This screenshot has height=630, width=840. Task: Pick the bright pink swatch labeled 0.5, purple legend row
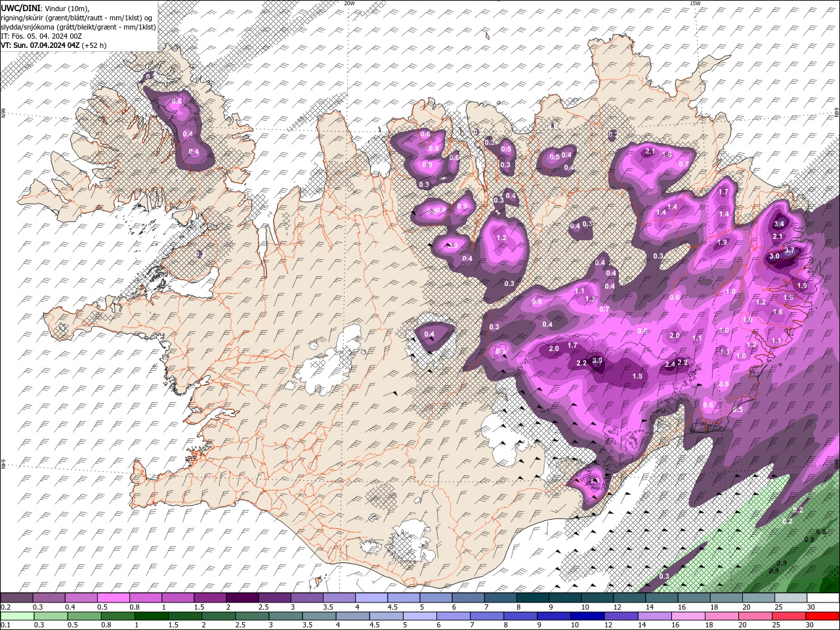(x=114, y=598)
